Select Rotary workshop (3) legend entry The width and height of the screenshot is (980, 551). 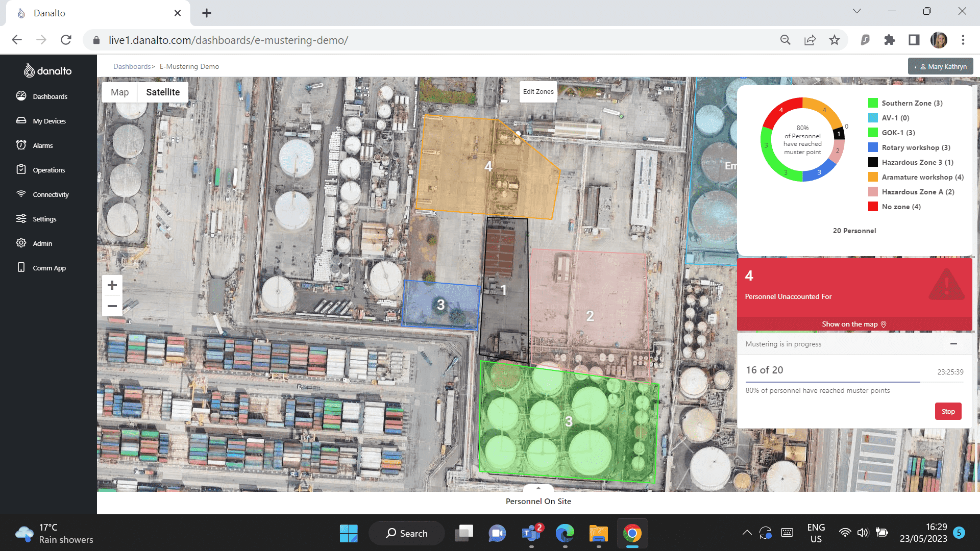[909, 147]
